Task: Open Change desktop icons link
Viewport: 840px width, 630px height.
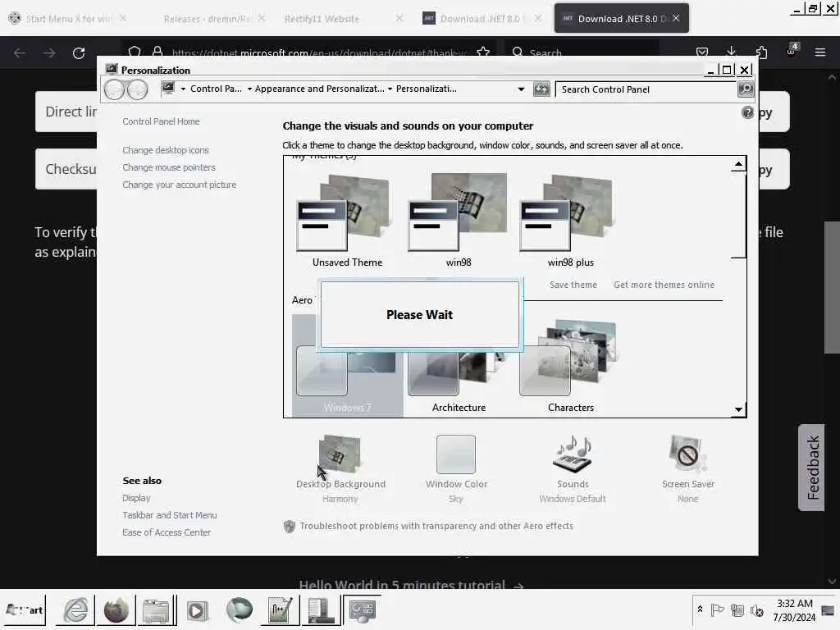Action: (166, 150)
